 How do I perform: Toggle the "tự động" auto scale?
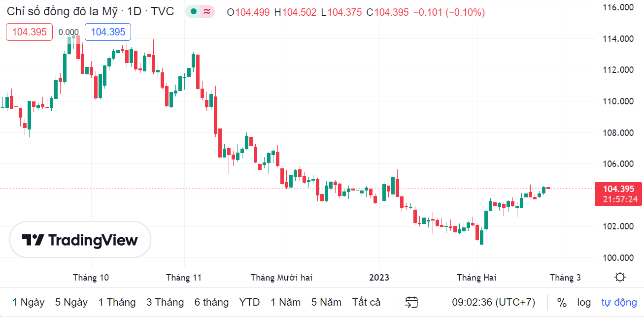(x=619, y=302)
